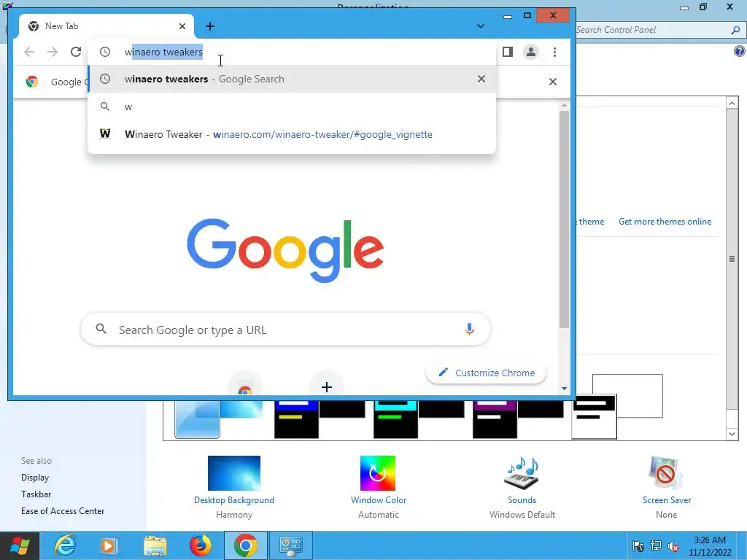The width and height of the screenshot is (747, 560).
Task: Remove winaero tweakers suggestion
Action: tap(481, 79)
